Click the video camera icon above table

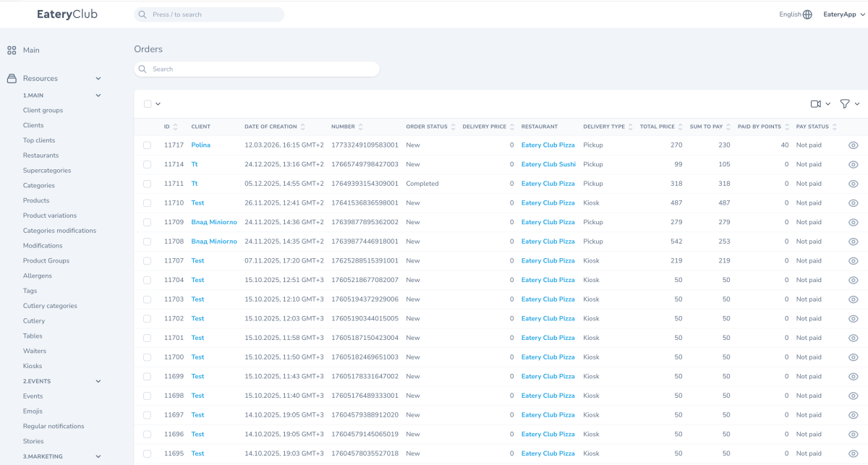pos(816,104)
